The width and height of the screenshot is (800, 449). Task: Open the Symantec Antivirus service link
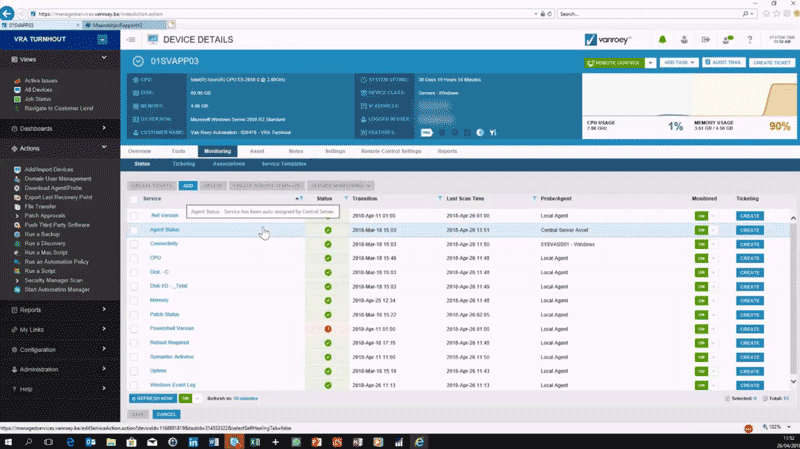pyautogui.click(x=171, y=357)
